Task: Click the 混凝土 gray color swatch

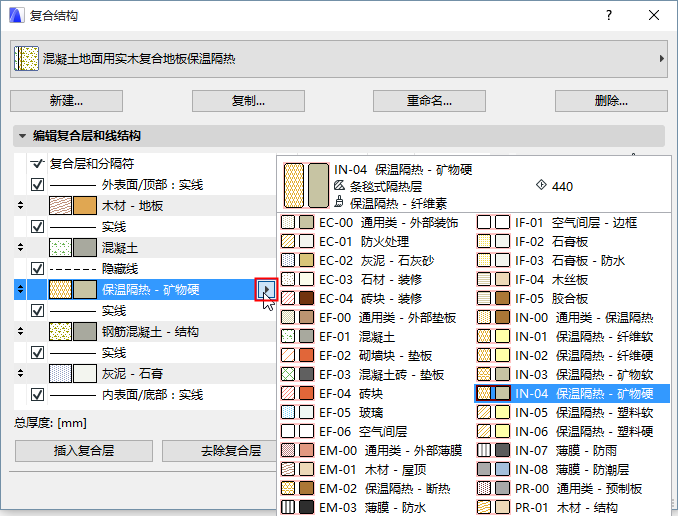Action: tap(85, 247)
